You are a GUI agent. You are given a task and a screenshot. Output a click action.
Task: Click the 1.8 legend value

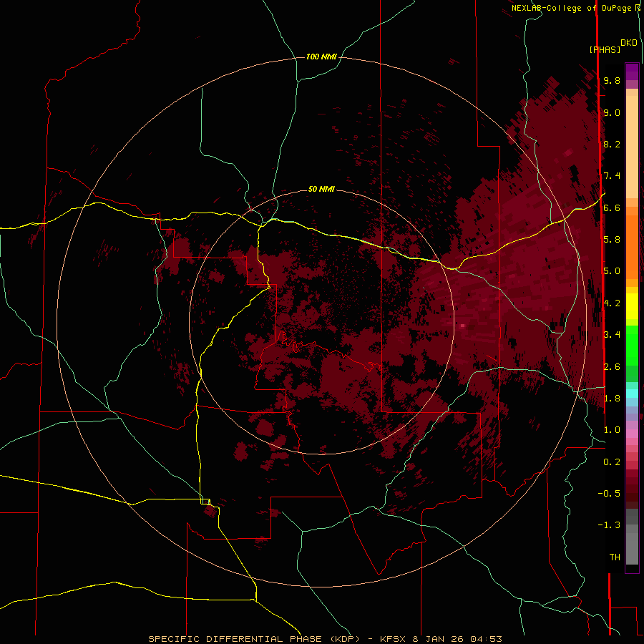pyautogui.click(x=612, y=398)
